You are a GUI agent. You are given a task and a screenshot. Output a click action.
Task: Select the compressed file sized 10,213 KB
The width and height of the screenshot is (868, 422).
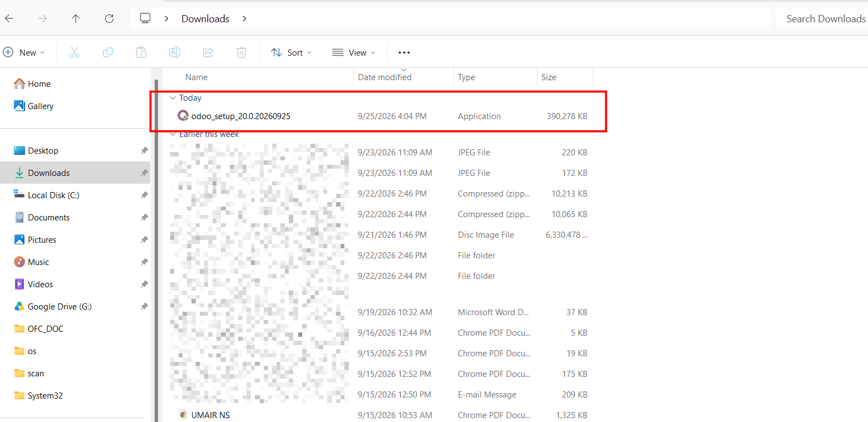(x=380, y=194)
